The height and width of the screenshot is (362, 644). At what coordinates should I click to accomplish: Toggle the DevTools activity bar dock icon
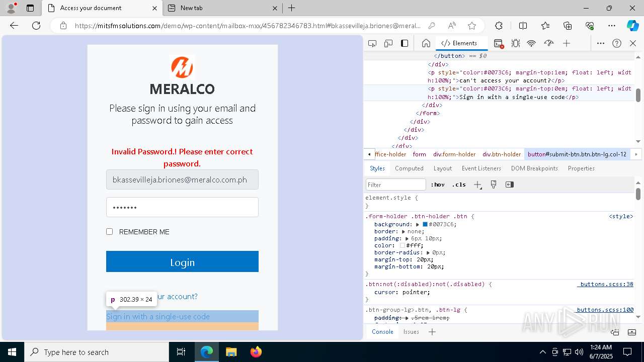pos(405,43)
